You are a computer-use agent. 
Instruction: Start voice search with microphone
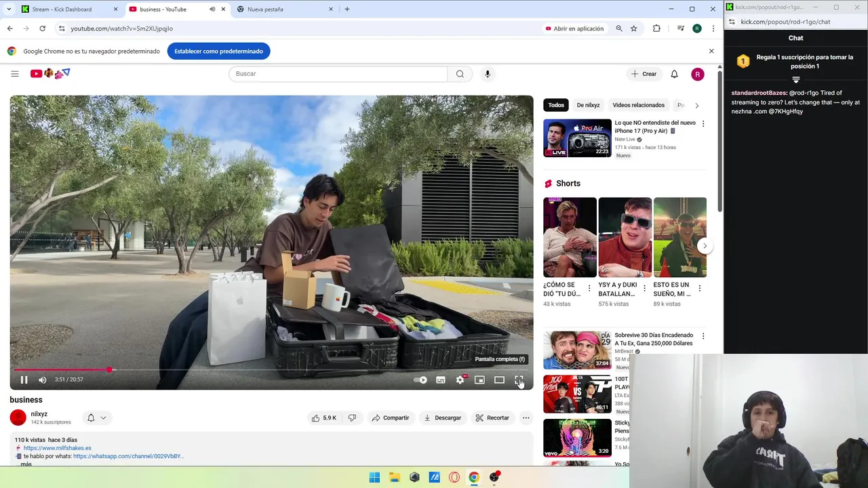point(487,74)
